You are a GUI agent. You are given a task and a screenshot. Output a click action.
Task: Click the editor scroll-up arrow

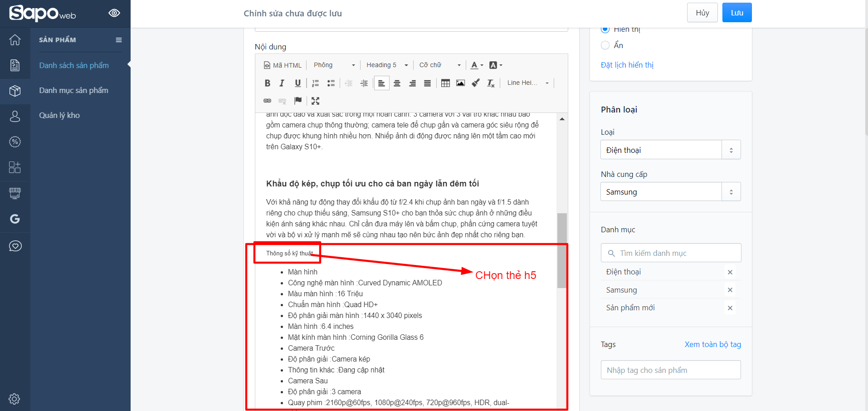[x=562, y=119]
